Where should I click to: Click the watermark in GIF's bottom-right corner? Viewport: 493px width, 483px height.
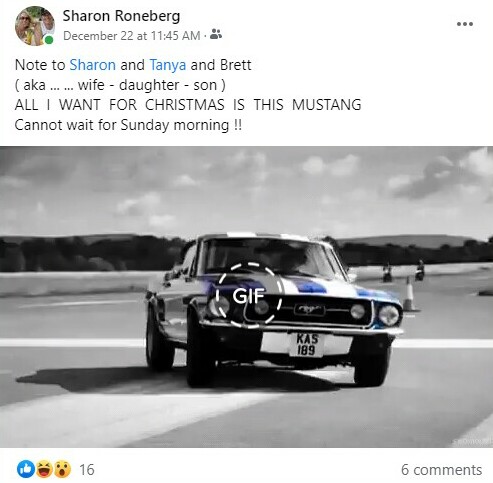[472, 442]
